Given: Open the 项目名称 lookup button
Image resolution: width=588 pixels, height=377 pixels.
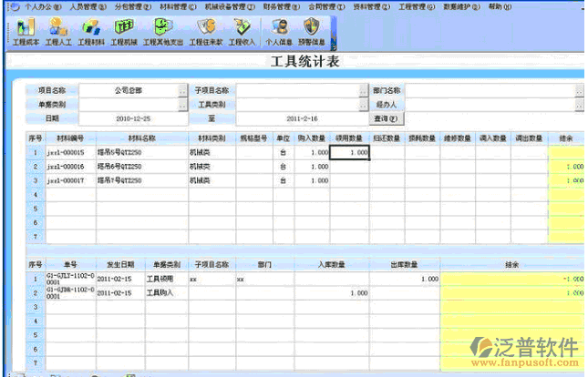Looking at the screenshot, I should pos(182,91).
